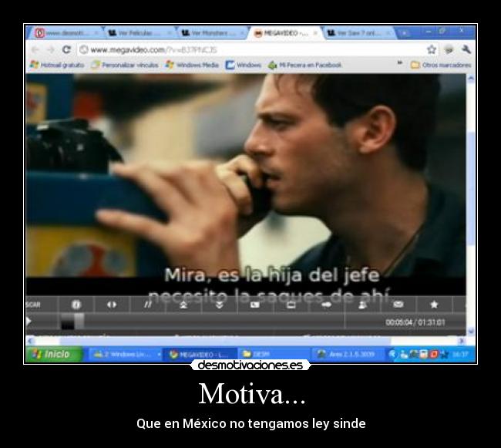Select the MEGAVIDEO Chrome taskbar button

(x=200, y=354)
